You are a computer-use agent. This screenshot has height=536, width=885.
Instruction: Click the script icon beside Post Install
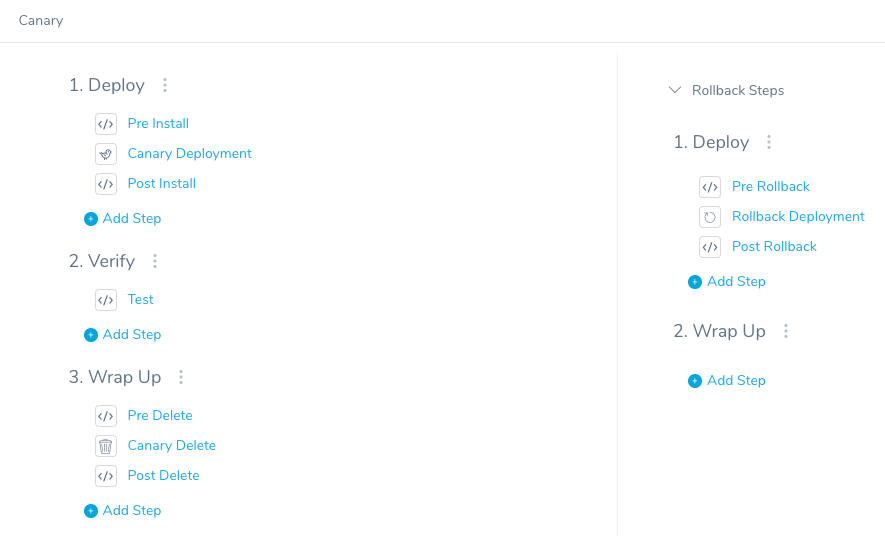click(x=106, y=184)
